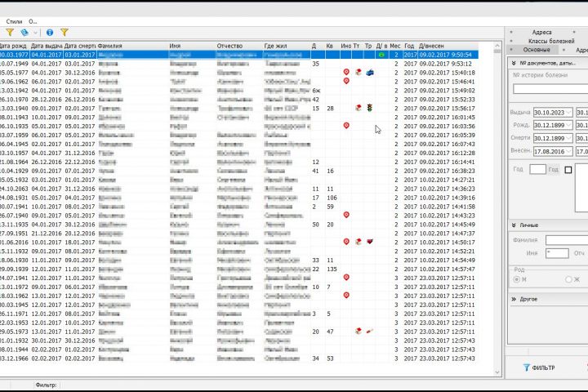588x392 pixels.
Task: Open the Внесен. date dropdown 17.08.2016
Action: (x=568, y=152)
